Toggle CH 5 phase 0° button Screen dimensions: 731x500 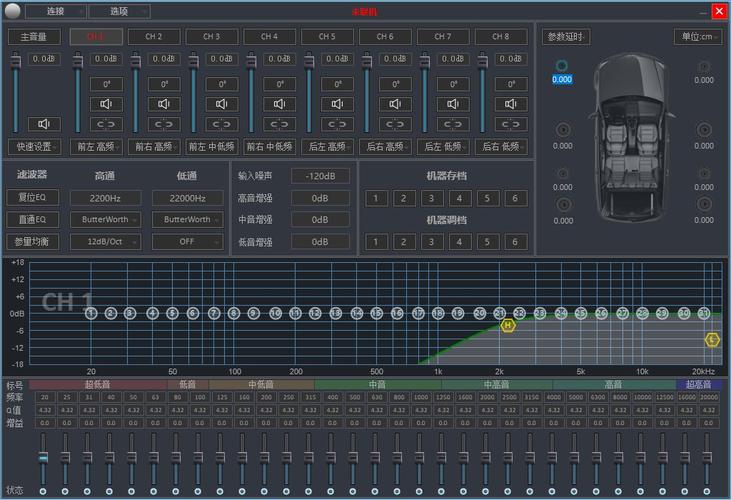338,84
